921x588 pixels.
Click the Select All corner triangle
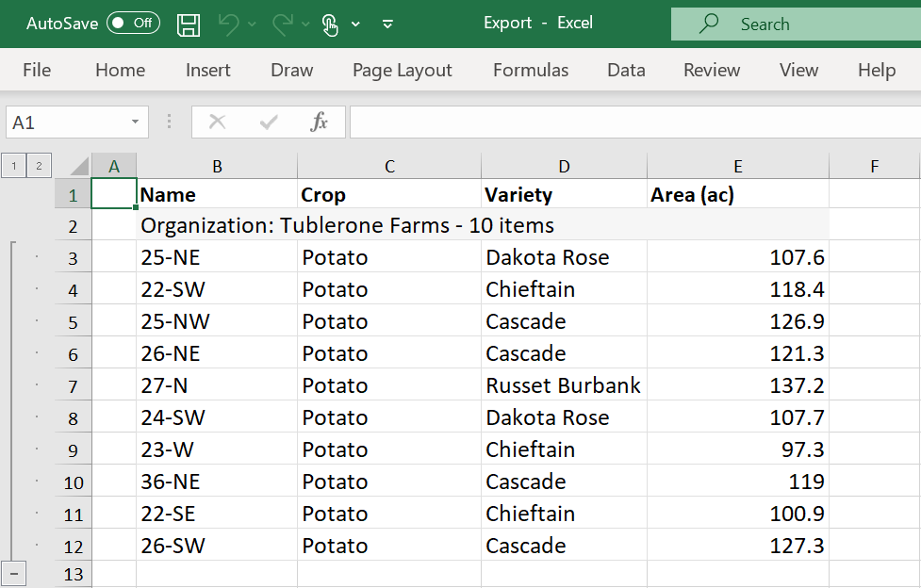click(x=79, y=166)
